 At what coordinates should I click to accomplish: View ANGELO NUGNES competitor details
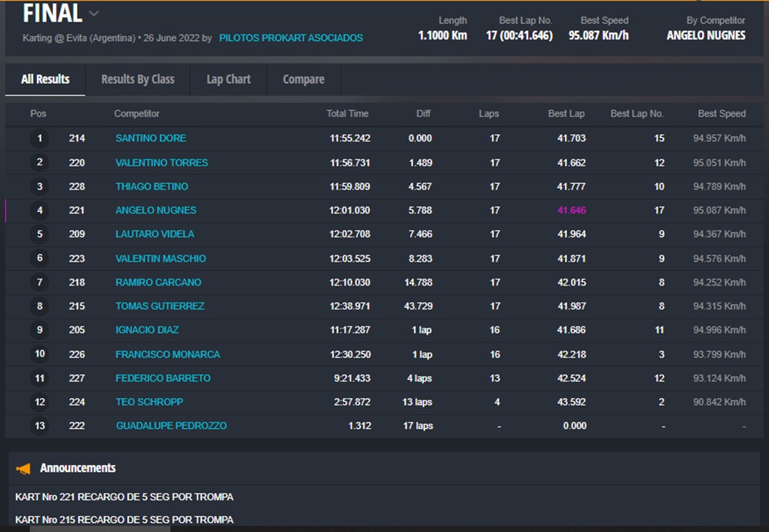click(155, 210)
